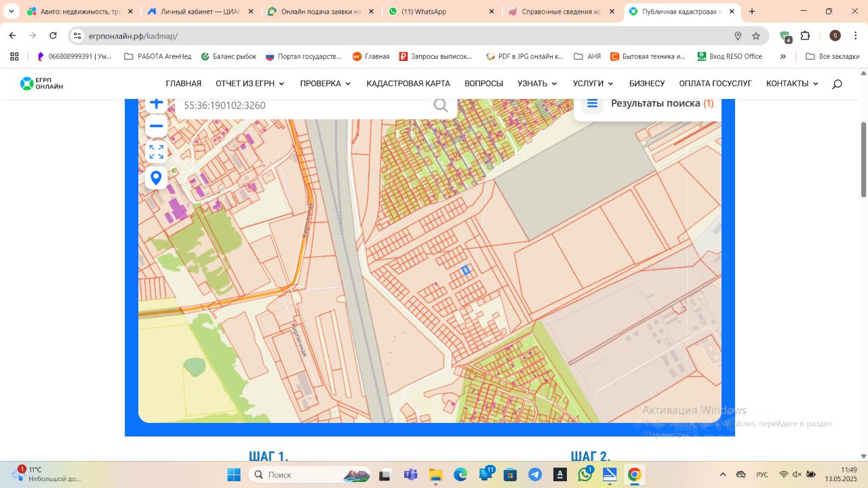The width and height of the screenshot is (868, 488).
Task: Click the address bar URL
Action: [x=133, y=36]
